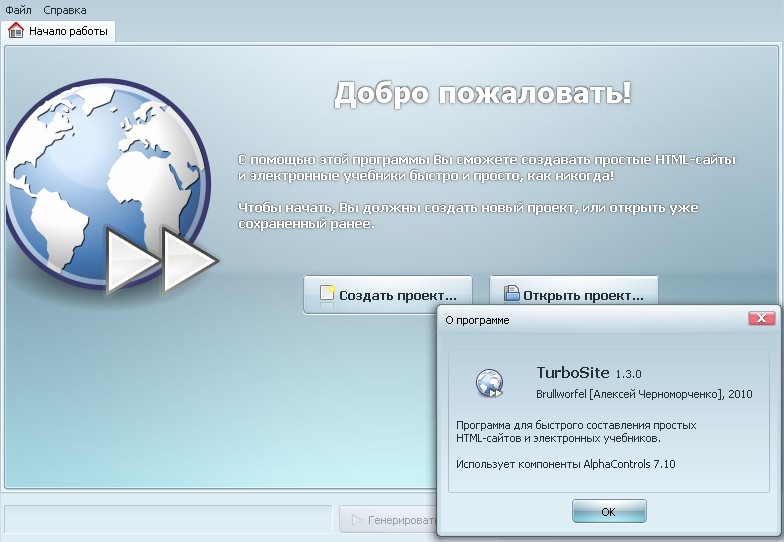Click the Использует компоненты AlphaControls 7.10 line
Image resolution: width=784 pixels, height=542 pixels.
pos(566,464)
